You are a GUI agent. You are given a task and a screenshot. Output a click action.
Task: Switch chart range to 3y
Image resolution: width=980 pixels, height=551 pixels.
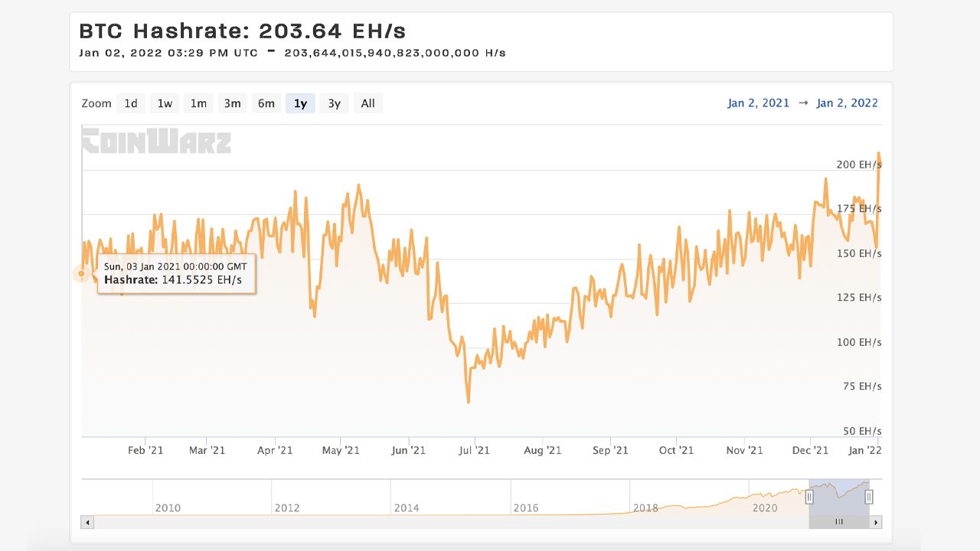[x=334, y=103]
